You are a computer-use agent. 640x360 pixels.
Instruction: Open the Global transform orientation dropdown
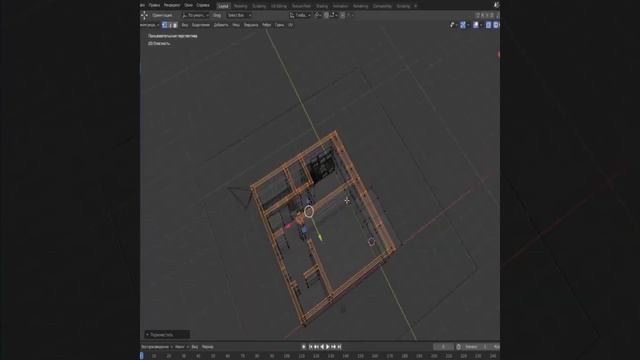click(x=300, y=15)
